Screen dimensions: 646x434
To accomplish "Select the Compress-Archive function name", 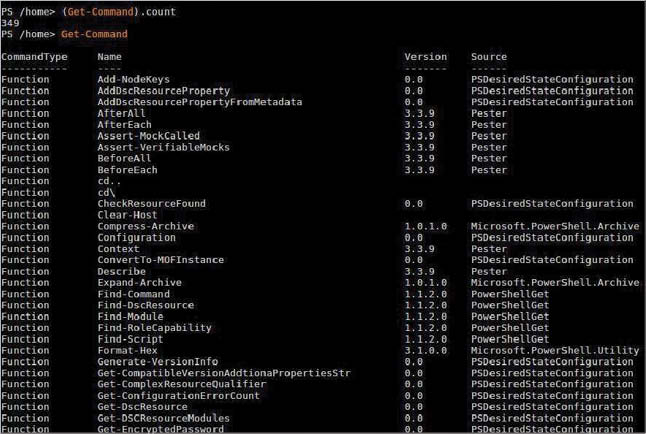I will (x=145, y=226).
